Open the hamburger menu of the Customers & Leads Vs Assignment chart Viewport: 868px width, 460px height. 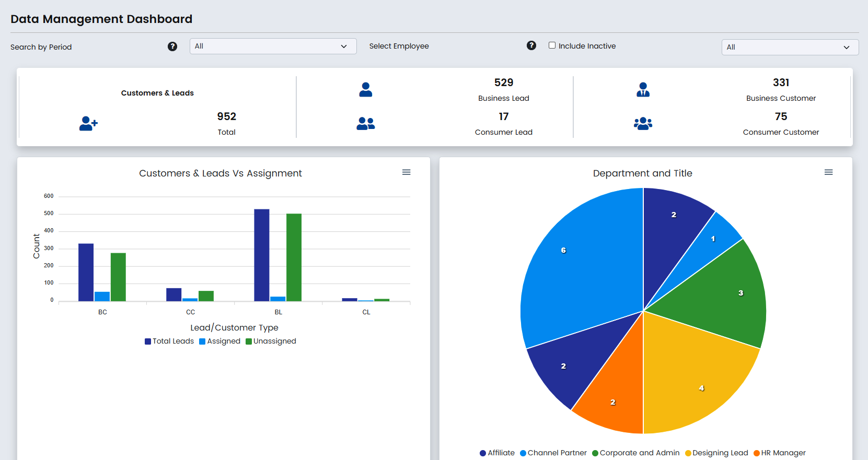(x=406, y=172)
